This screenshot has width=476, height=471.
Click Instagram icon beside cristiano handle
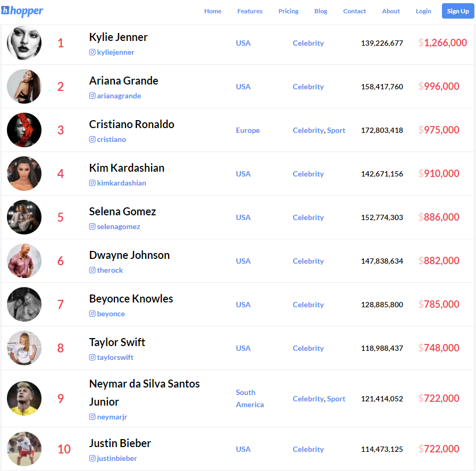click(93, 139)
